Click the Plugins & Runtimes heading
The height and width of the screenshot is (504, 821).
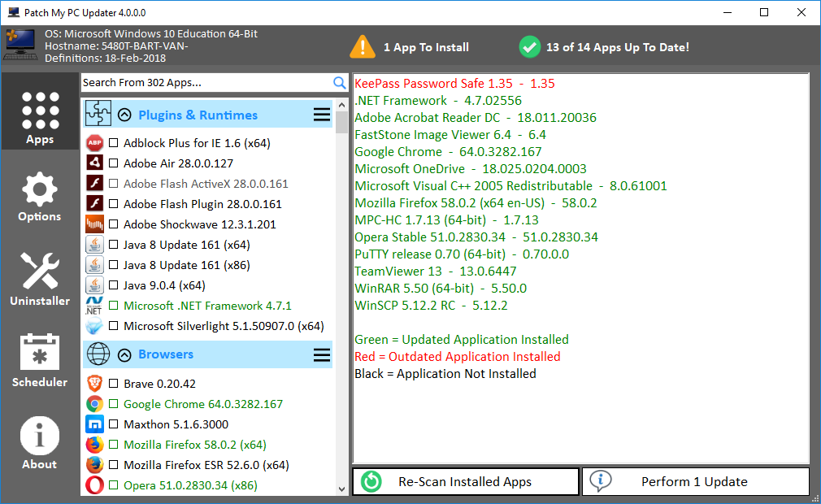pos(198,115)
